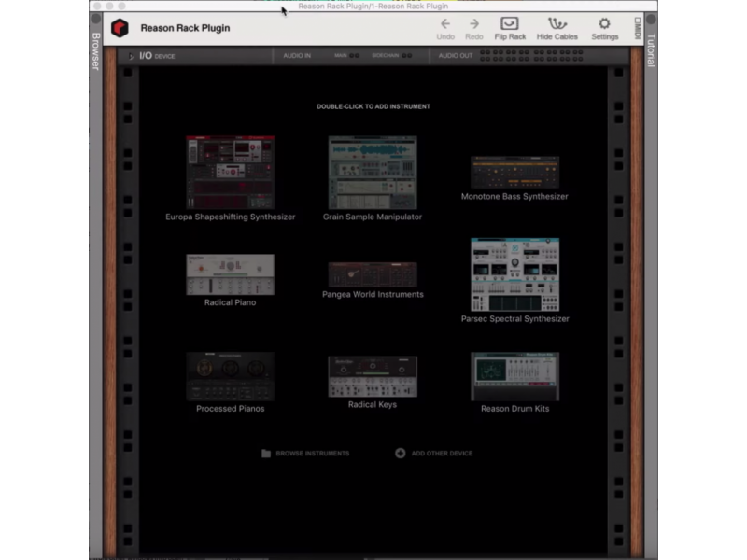Select Processed Pianos thumbnail
Screen dimensions: 747x560
click(x=230, y=377)
